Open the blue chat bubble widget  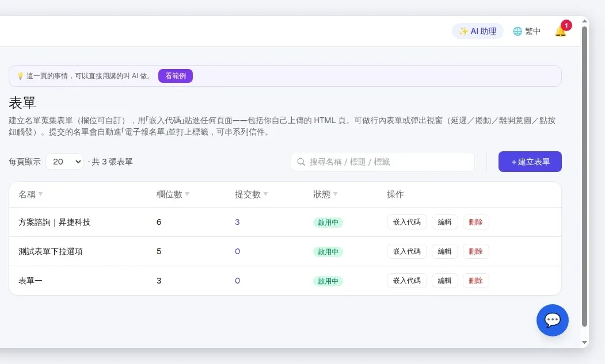pyautogui.click(x=552, y=320)
